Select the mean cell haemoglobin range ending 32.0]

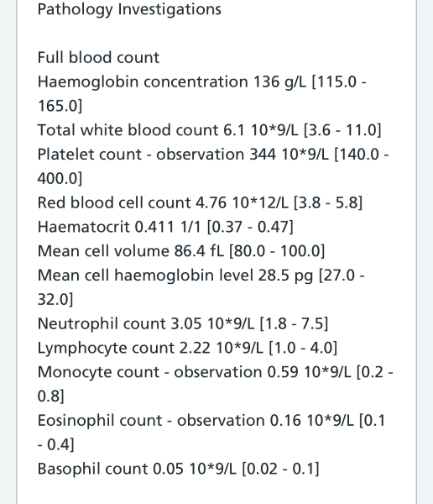pyautogui.click(x=55, y=300)
